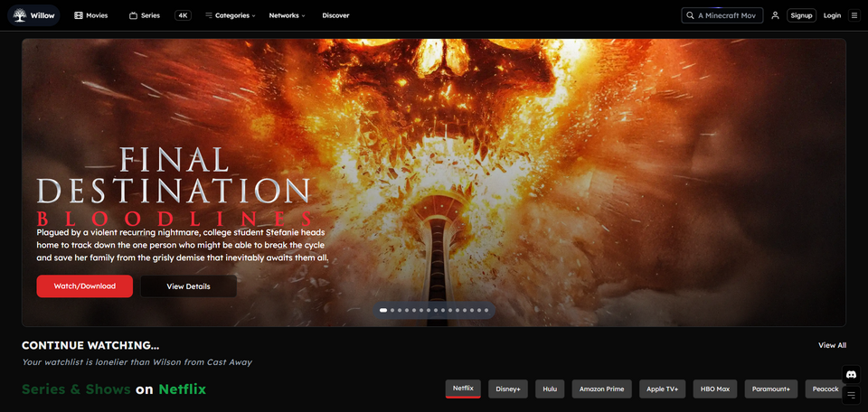Jump to the second carousel slide dot
The width and height of the screenshot is (868, 412).
(x=392, y=310)
